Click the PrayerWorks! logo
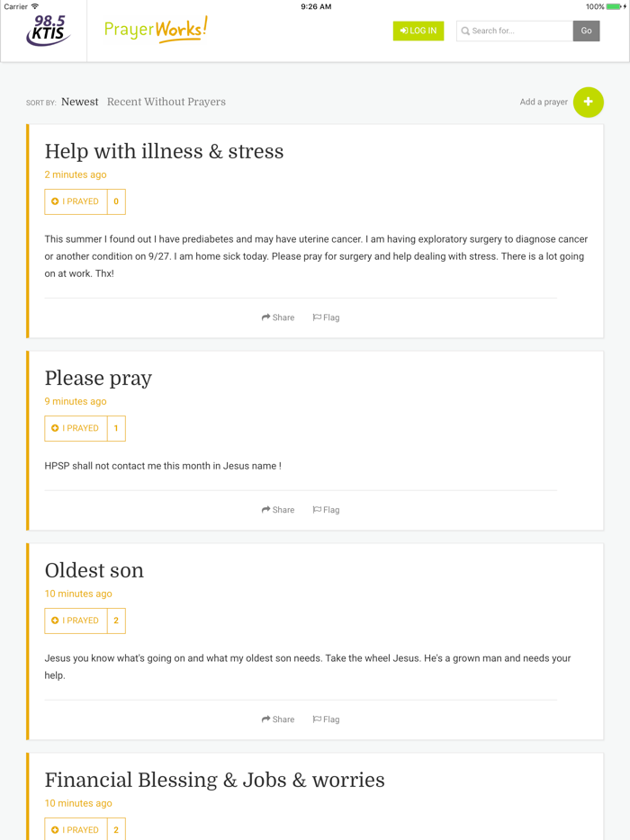 (155, 30)
